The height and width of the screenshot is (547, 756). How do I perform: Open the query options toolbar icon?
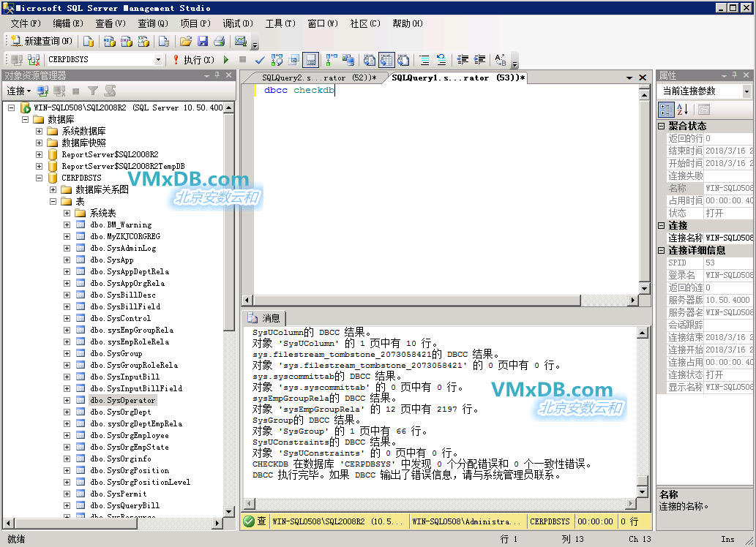tap(293, 60)
